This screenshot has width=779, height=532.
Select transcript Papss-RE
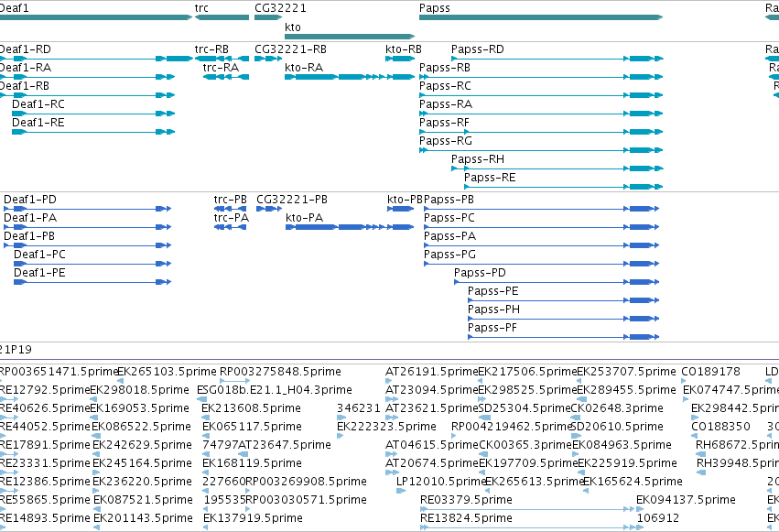(x=563, y=188)
